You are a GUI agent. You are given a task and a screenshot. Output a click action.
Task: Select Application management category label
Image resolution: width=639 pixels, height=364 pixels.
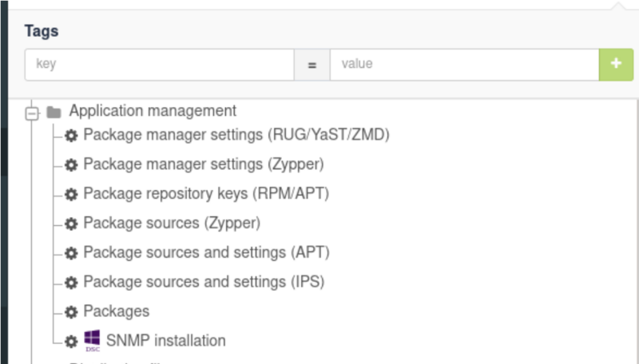click(153, 111)
